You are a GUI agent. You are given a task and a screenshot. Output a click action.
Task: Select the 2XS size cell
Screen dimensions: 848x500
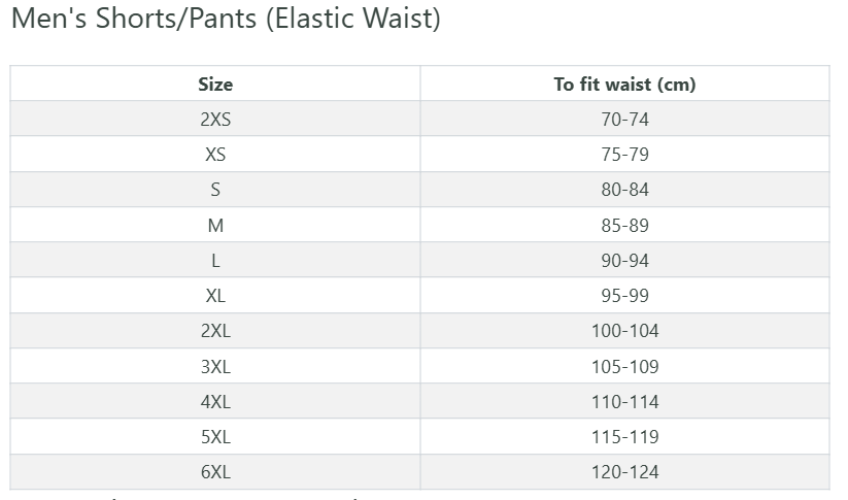coord(216,120)
